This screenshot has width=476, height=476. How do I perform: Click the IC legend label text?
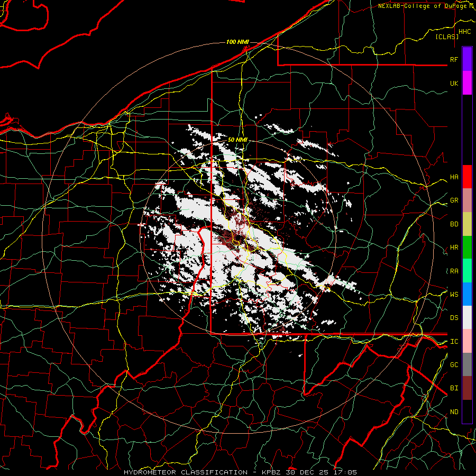tap(454, 342)
